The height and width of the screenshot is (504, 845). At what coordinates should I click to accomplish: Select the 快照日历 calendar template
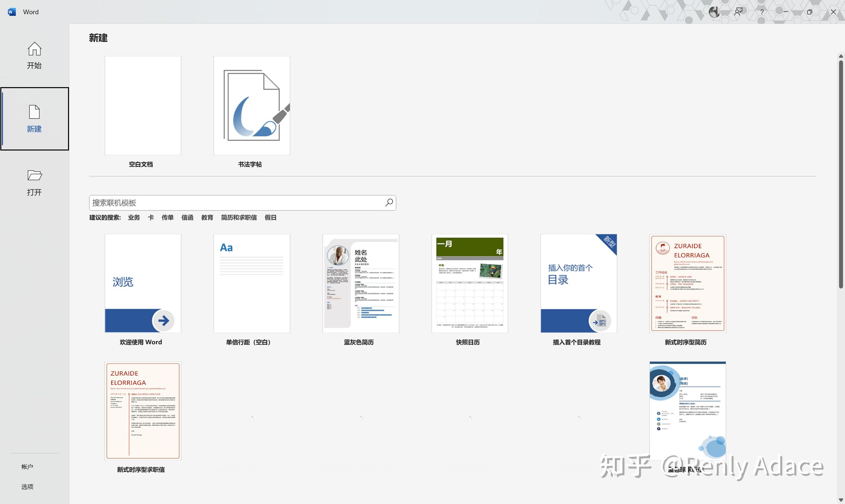(x=470, y=283)
